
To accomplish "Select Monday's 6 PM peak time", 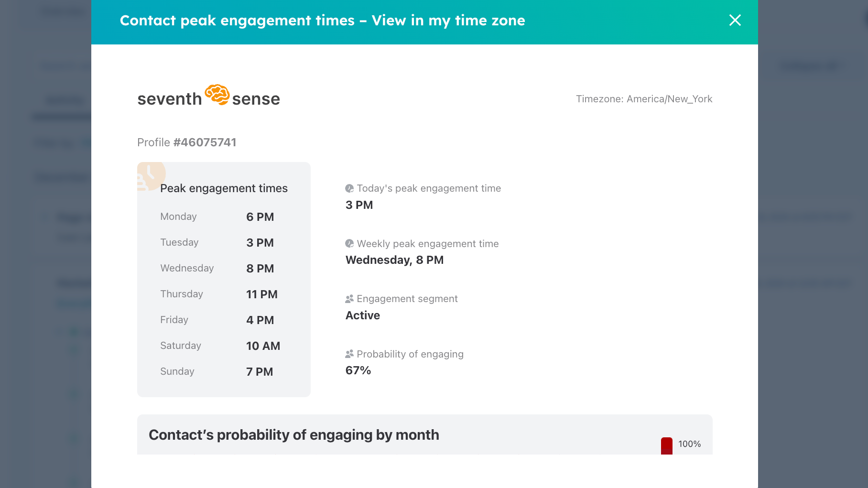I will point(260,217).
